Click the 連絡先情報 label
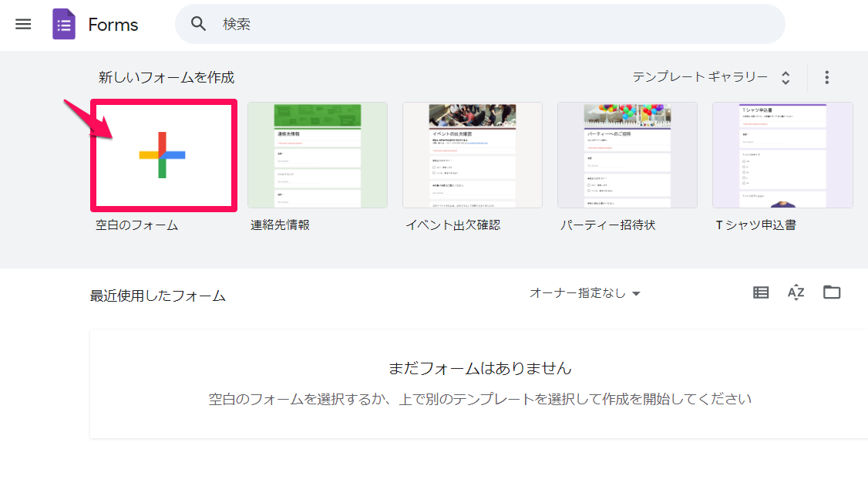Image resolution: width=868 pixels, height=500 pixels. click(280, 225)
